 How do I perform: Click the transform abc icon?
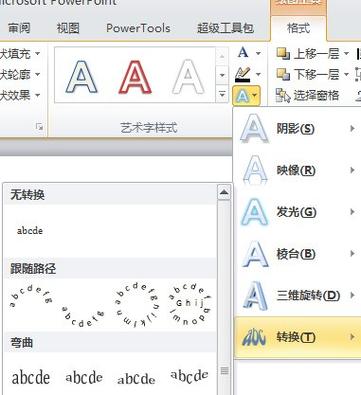[x=254, y=337]
